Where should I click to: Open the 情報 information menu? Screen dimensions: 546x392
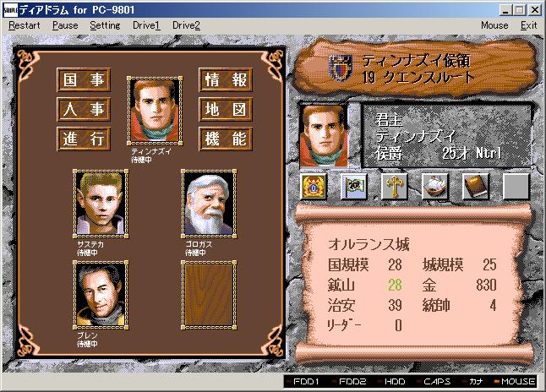tap(226, 79)
